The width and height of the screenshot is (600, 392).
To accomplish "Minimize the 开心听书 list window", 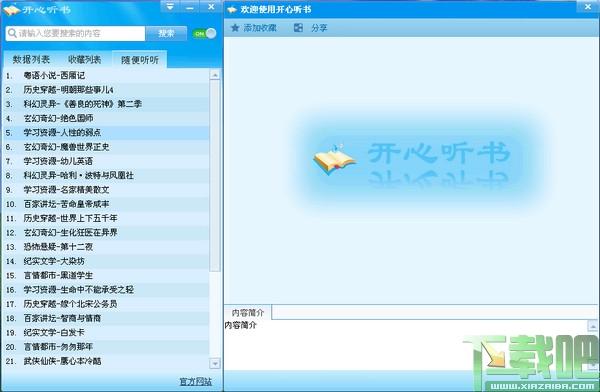I will coord(190,7).
